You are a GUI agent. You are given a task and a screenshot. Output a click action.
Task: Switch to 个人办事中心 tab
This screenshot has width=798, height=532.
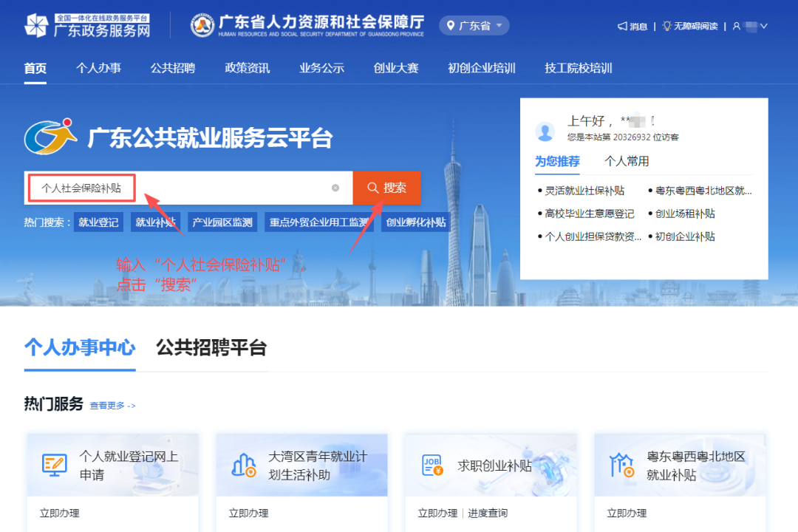tap(80, 348)
